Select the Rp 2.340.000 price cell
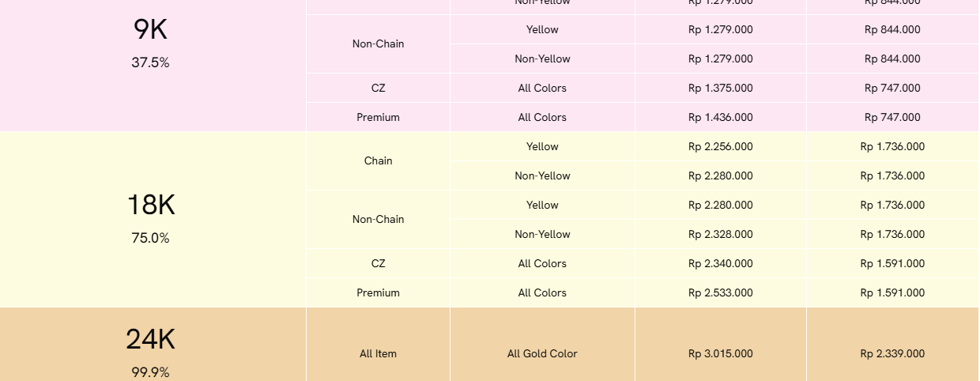 pos(721,263)
